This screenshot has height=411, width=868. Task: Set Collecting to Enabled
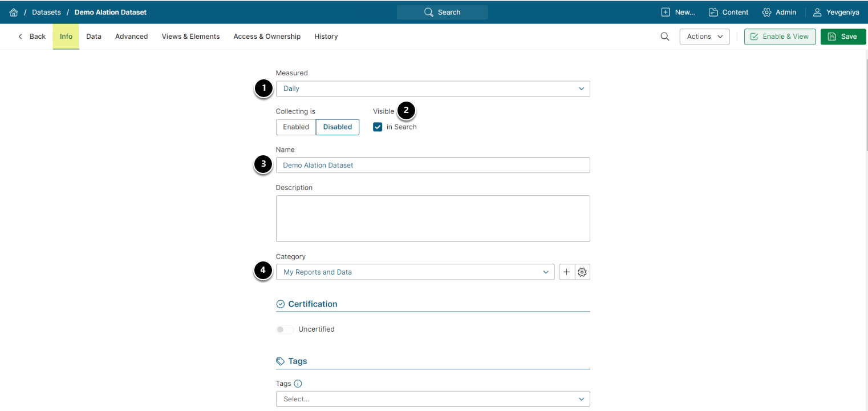(296, 127)
